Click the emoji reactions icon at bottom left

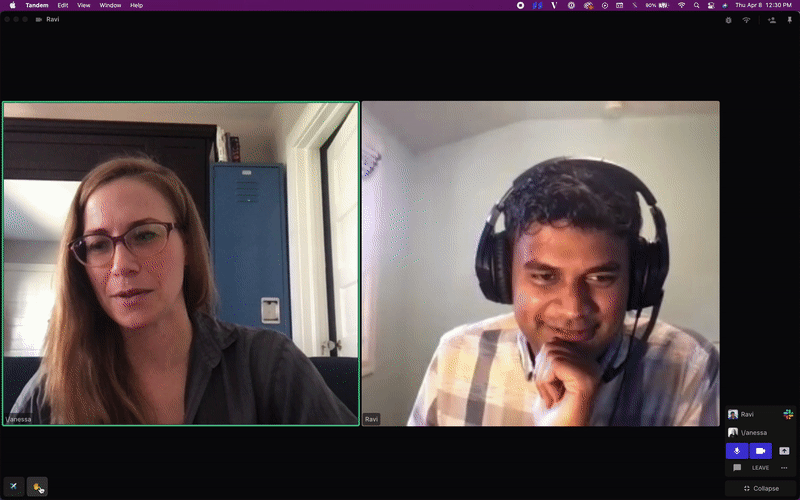pos(38,487)
